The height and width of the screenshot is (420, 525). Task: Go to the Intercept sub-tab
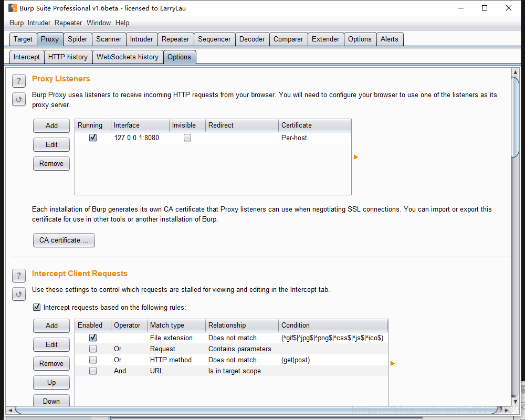tap(27, 57)
